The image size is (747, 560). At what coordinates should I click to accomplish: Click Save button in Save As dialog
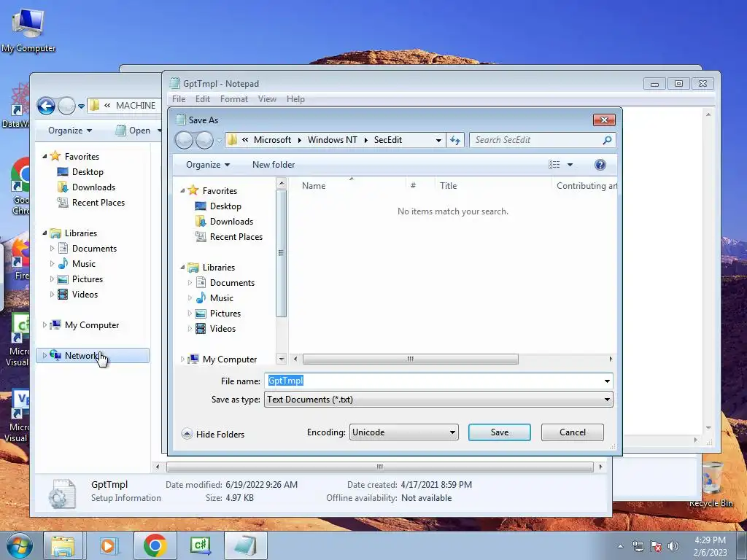pos(499,432)
